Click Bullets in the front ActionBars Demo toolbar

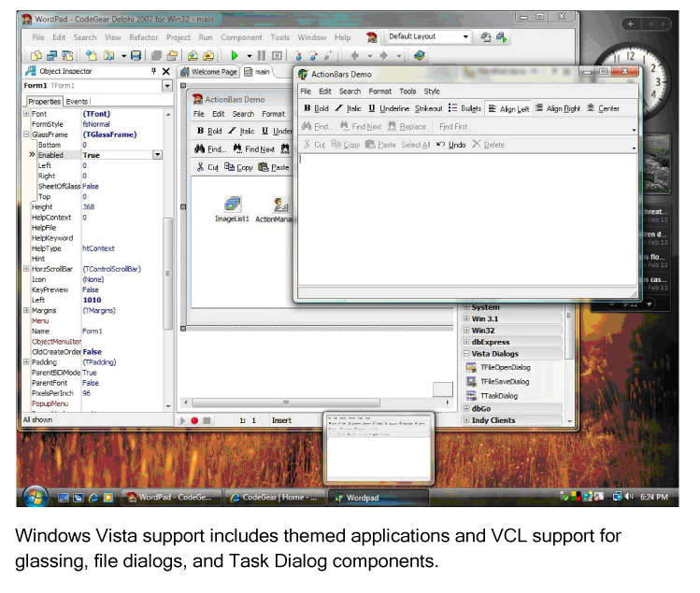click(464, 108)
